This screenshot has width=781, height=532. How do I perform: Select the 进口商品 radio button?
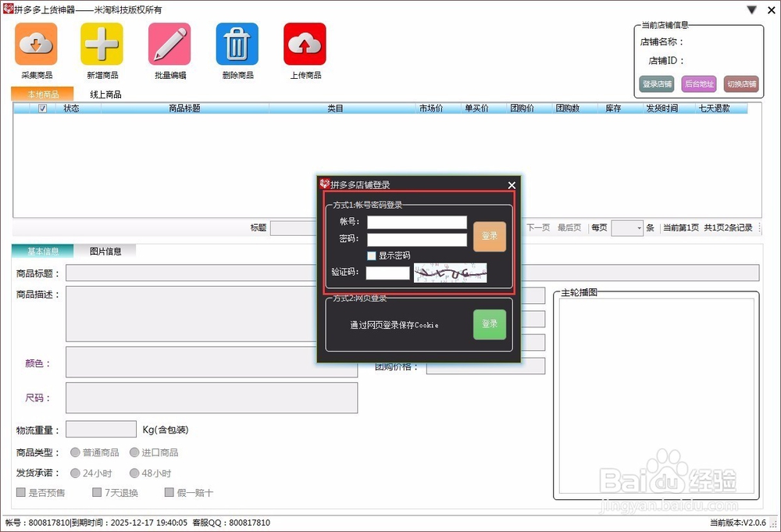click(x=134, y=452)
